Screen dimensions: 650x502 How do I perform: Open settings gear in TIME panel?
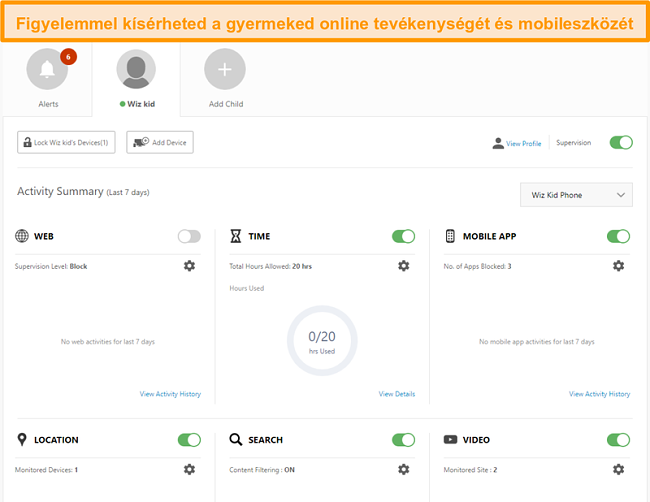click(x=404, y=266)
